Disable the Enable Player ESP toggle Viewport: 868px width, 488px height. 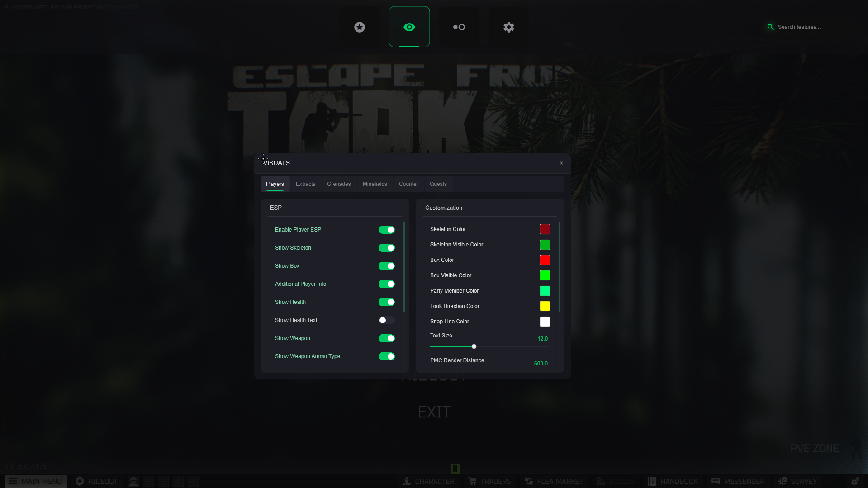[x=386, y=230]
